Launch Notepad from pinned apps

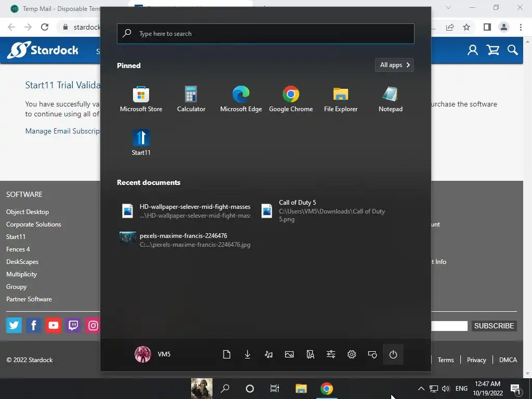[x=391, y=99]
